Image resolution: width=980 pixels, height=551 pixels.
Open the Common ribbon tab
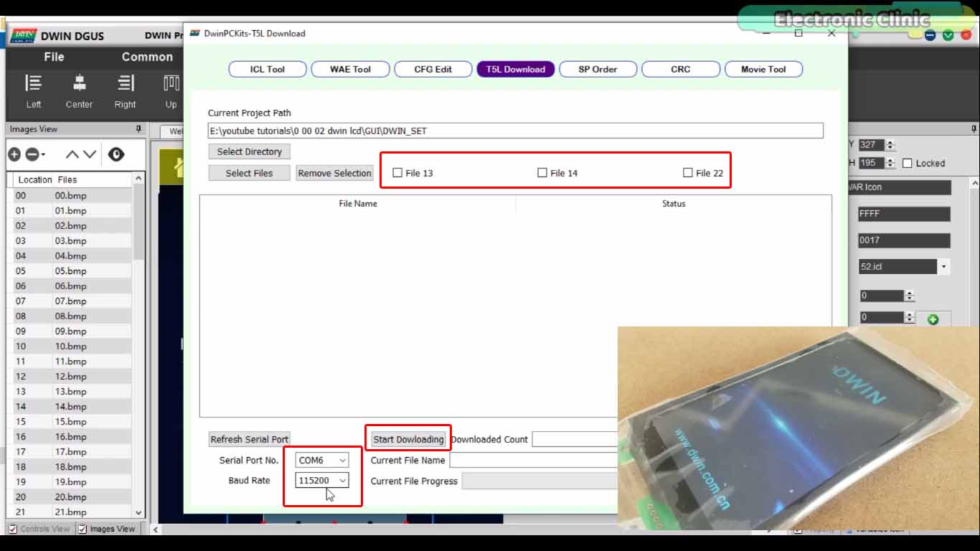(x=147, y=57)
